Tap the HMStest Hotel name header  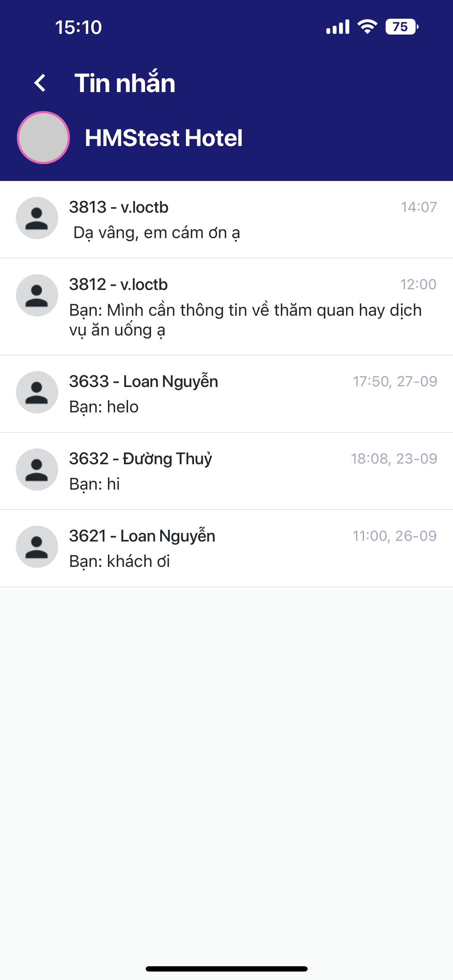(x=164, y=138)
